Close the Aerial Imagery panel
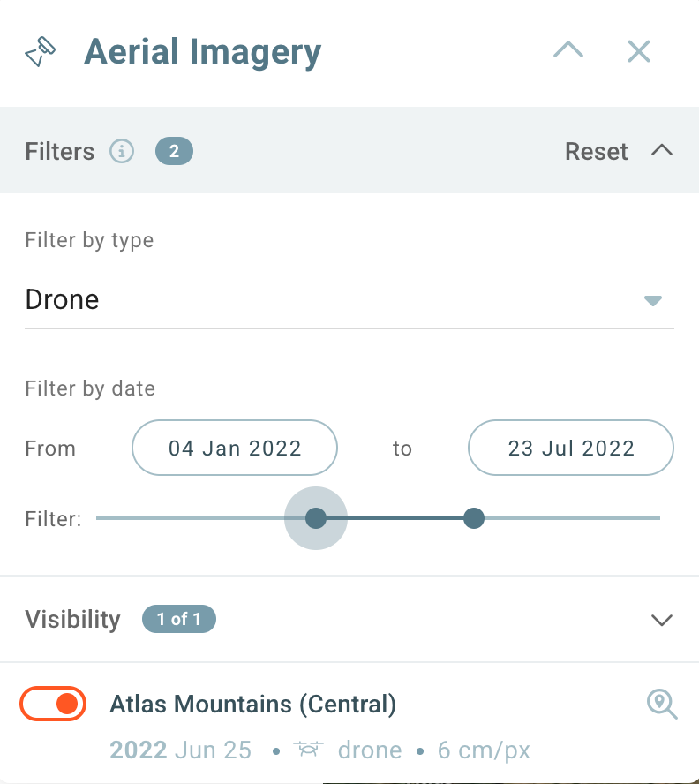The image size is (699, 784). (638, 51)
